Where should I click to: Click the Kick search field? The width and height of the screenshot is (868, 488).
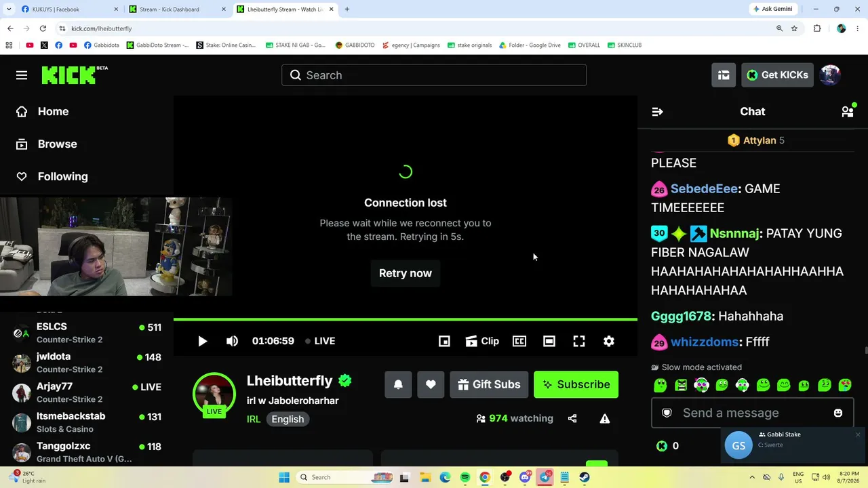pos(434,75)
